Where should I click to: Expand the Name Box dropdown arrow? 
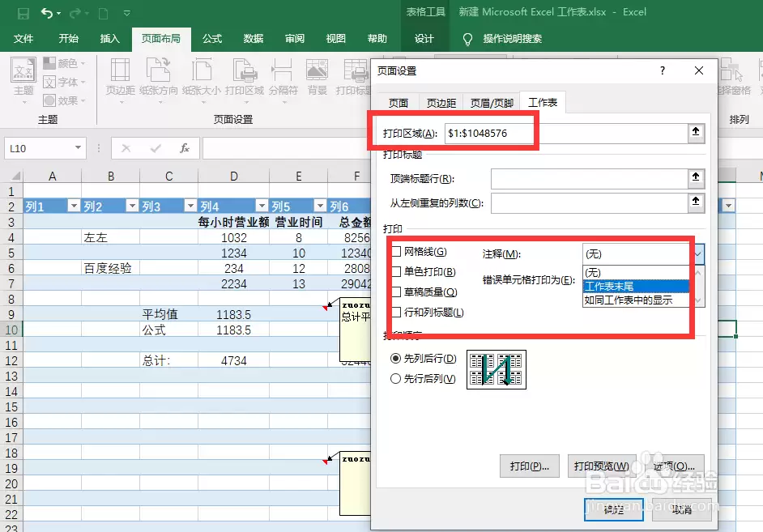[78, 148]
